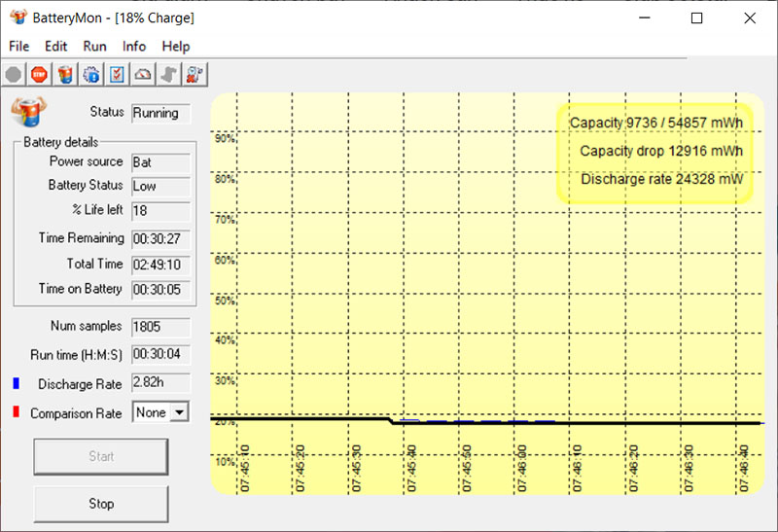Click the large battery mascot logo beside Status
Viewport: 778px width, 532px height.
pos(29,111)
